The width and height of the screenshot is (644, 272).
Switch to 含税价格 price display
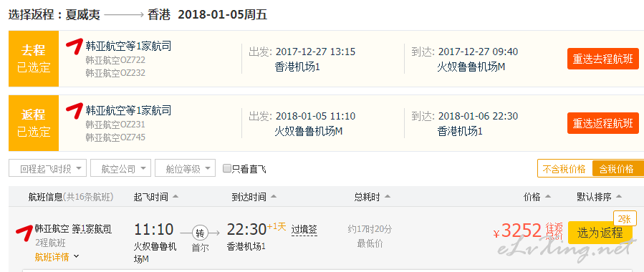[617, 169]
